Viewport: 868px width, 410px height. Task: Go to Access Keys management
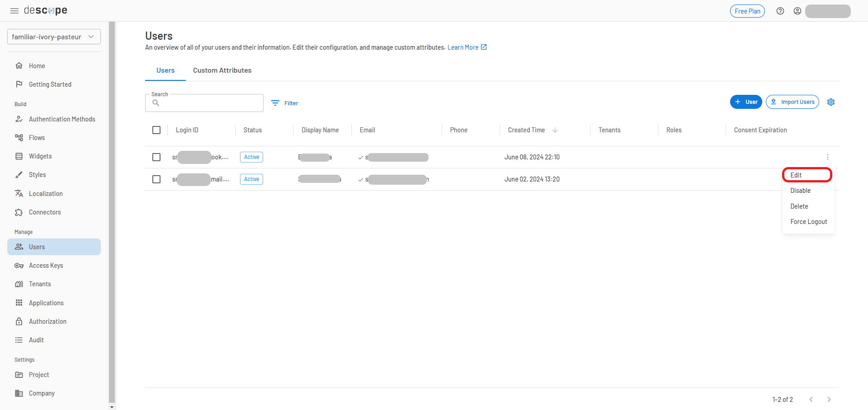[x=45, y=265]
